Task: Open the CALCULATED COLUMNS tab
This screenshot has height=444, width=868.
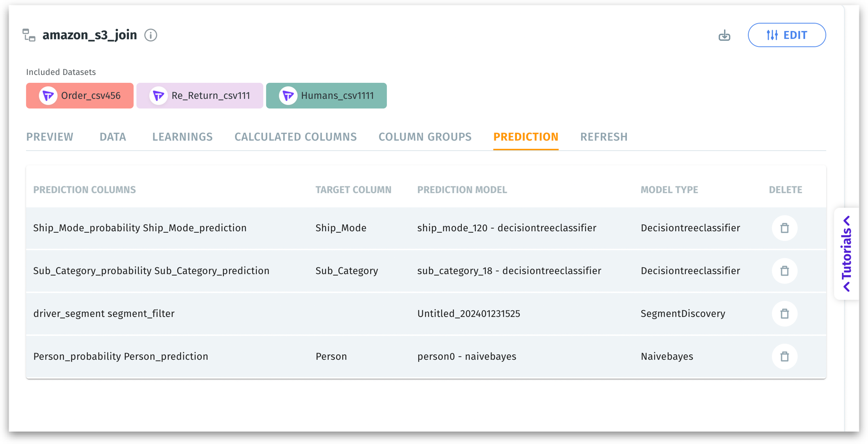Action: tap(295, 137)
